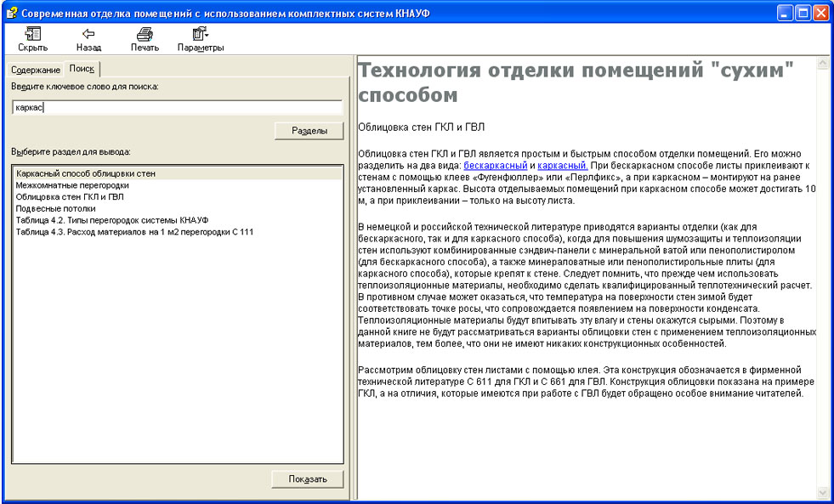The width and height of the screenshot is (834, 504).
Task: Open the Параметры options menu
Action: (201, 40)
